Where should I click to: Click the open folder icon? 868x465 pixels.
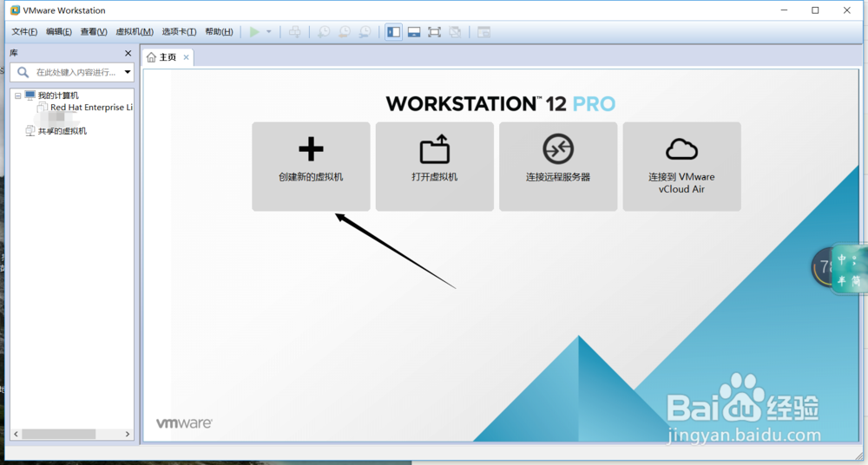point(435,149)
